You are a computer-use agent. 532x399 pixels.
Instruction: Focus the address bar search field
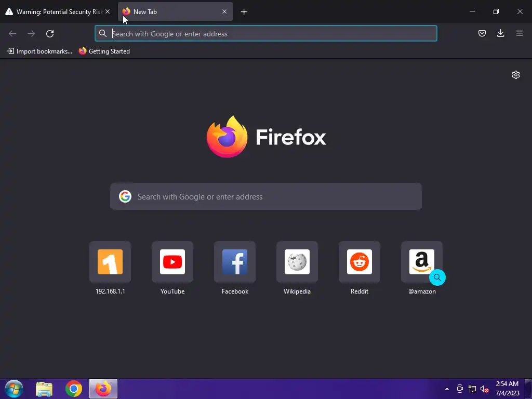(x=266, y=34)
